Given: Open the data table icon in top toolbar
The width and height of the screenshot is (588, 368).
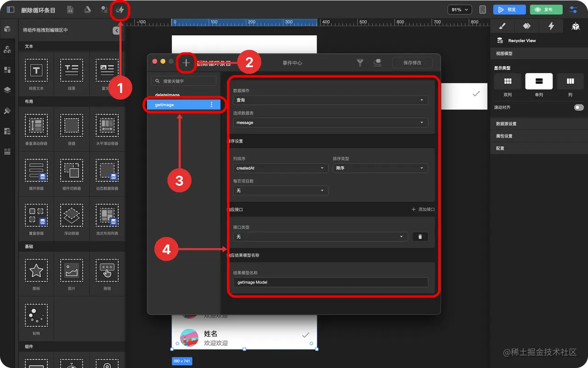Looking at the screenshot, I should (x=70, y=10).
